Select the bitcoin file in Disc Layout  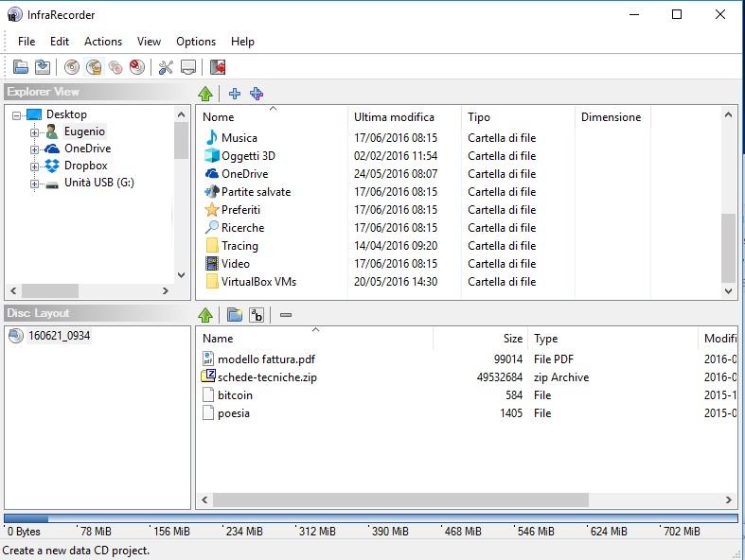click(x=235, y=395)
